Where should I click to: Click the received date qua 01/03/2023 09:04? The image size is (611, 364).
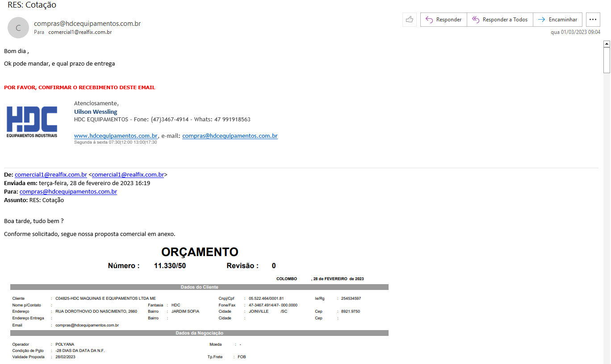tap(575, 32)
